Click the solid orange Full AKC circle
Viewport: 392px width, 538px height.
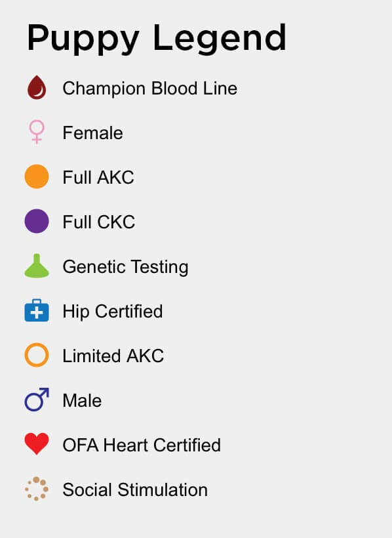point(37,176)
